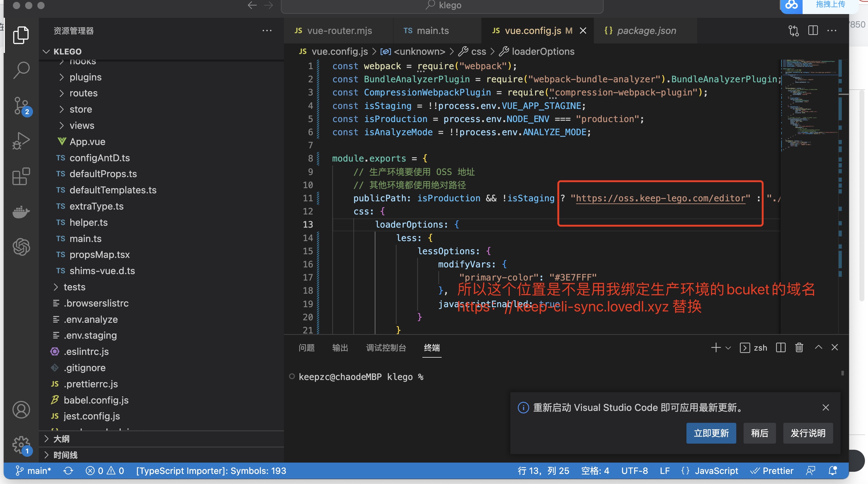Screen dimensions: 868x484
Task: Open configAntD.ts file
Action: click(99, 158)
